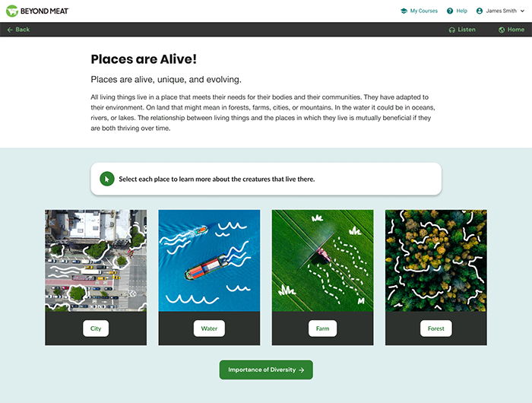Open the forest treetops thumbnail
The width and height of the screenshot is (532, 403).
(x=436, y=260)
